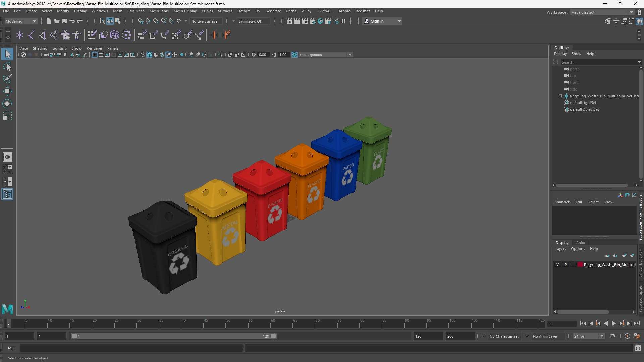Click the orange Set Key plus icon

click(x=214, y=35)
